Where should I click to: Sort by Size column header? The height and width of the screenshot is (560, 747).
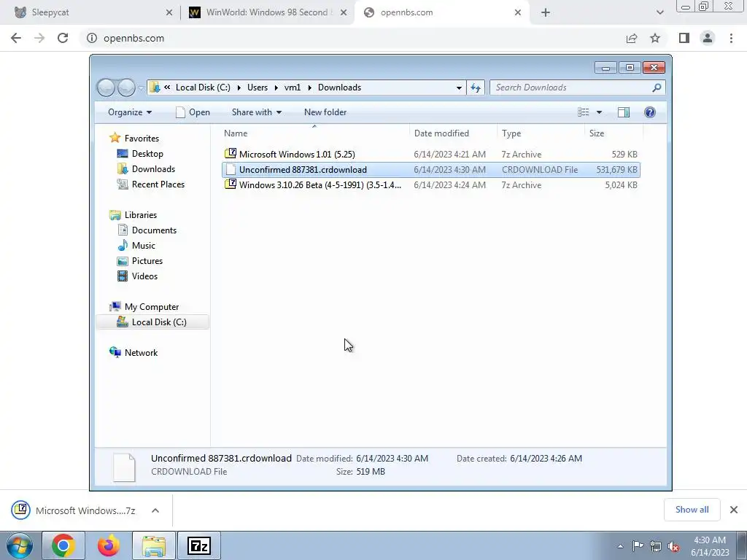tap(614, 133)
